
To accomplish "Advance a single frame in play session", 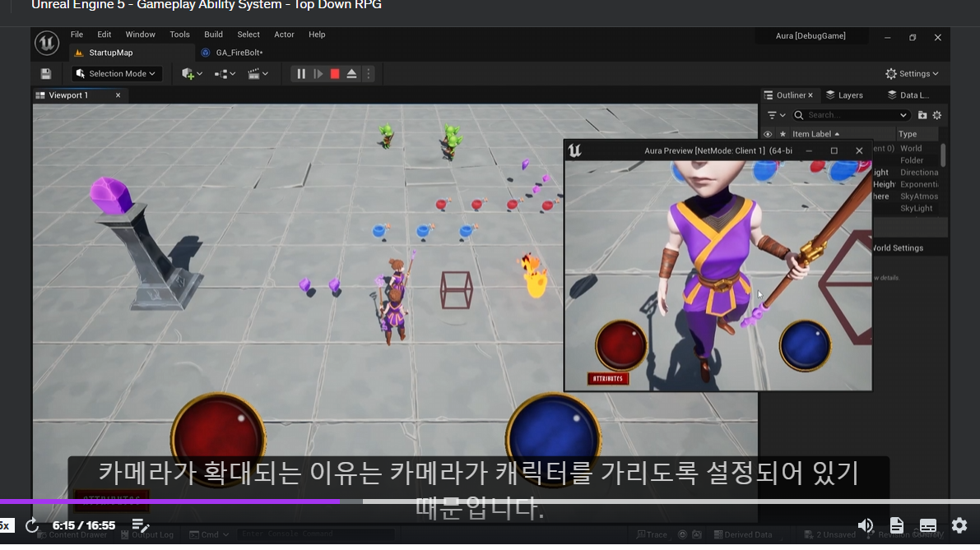I will click(318, 74).
